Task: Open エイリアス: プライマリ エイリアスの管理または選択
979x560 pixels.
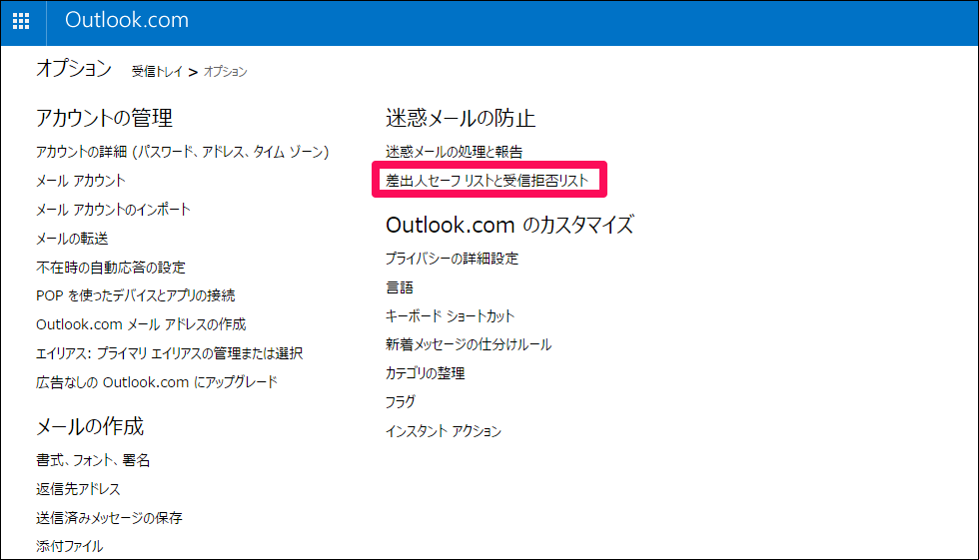Action: (169, 353)
